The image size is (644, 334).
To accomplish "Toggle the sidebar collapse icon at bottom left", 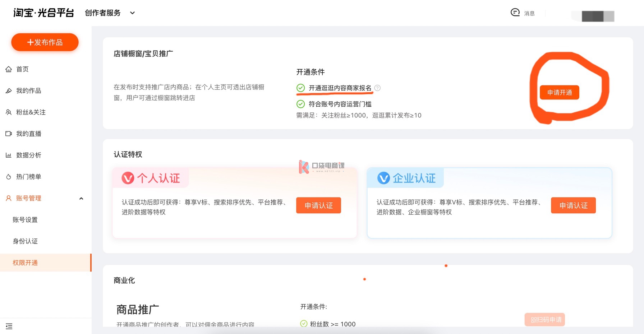I will click(9, 326).
